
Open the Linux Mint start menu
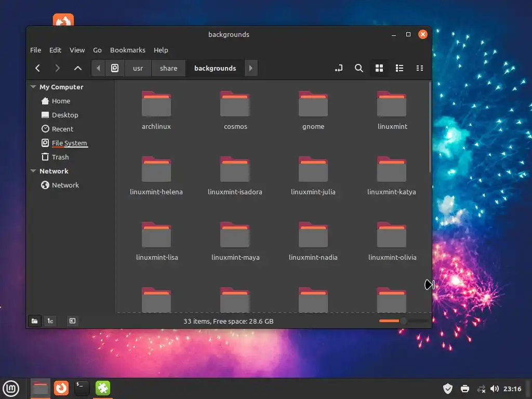point(11,389)
